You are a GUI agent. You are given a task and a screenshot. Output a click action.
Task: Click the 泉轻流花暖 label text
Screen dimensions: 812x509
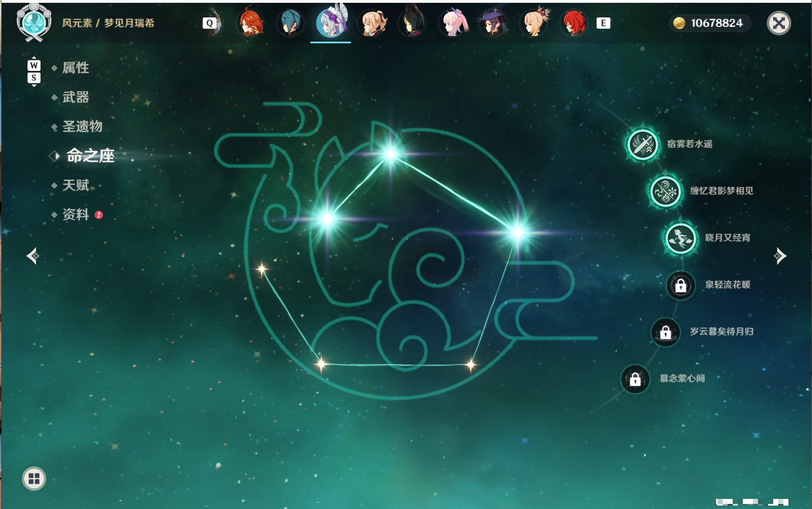[728, 285]
